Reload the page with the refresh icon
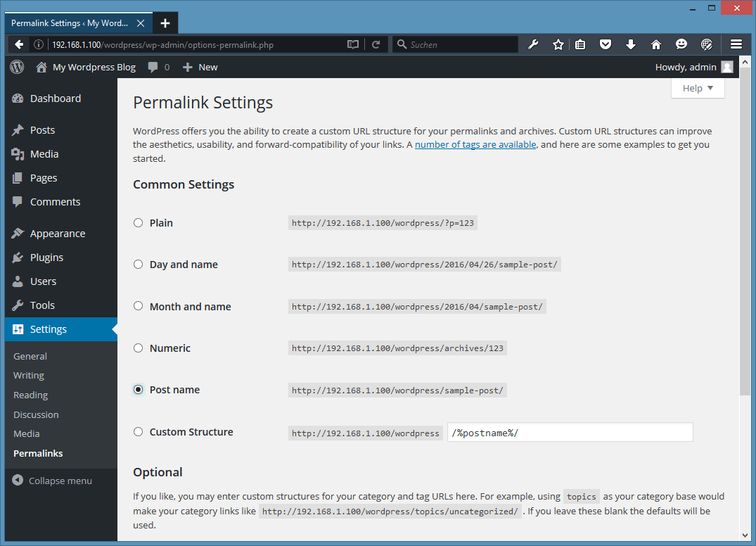Viewport: 756px width, 546px height. (x=376, y=45)
